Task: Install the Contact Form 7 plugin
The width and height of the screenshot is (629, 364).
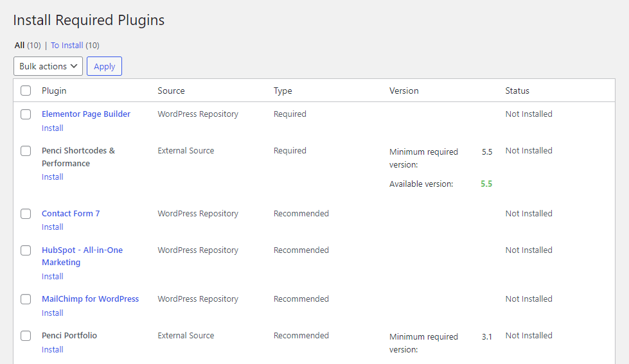Action: tap(53, 227)
